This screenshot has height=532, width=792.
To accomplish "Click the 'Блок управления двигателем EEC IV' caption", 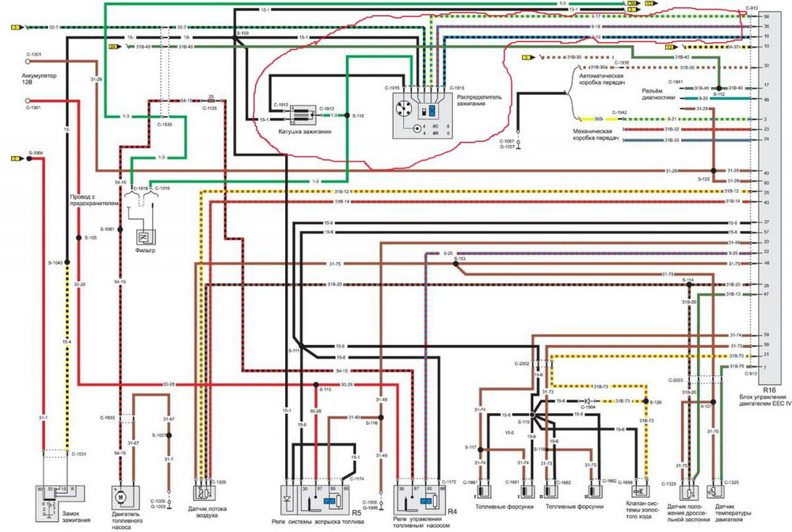I will pyautogui.click(x=765, y=401).
